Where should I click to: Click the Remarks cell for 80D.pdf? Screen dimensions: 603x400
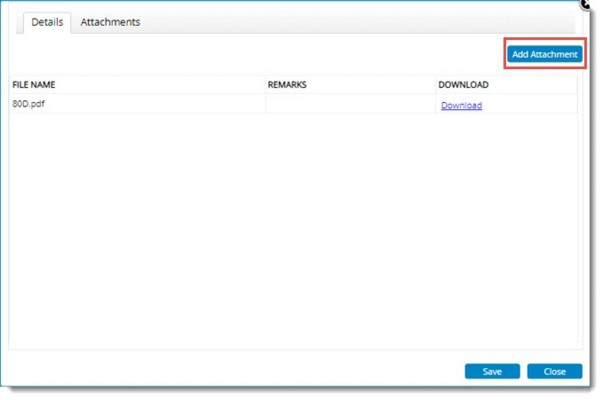click(x=350, y=105)
